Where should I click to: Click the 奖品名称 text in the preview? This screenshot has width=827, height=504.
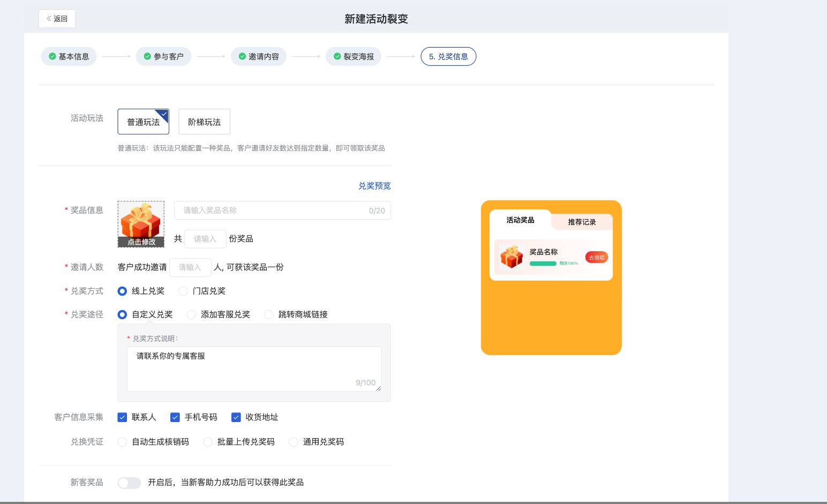pyautogui.click(x=544, y=252)
